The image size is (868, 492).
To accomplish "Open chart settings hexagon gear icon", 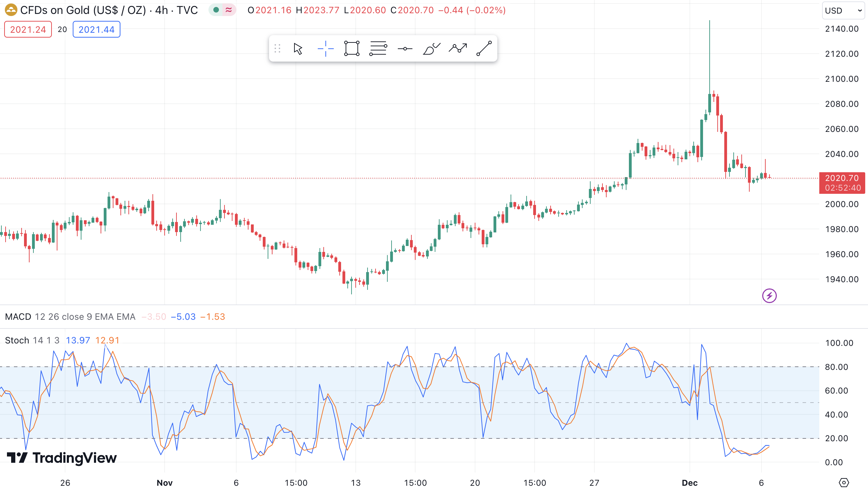I will [844, 483].
